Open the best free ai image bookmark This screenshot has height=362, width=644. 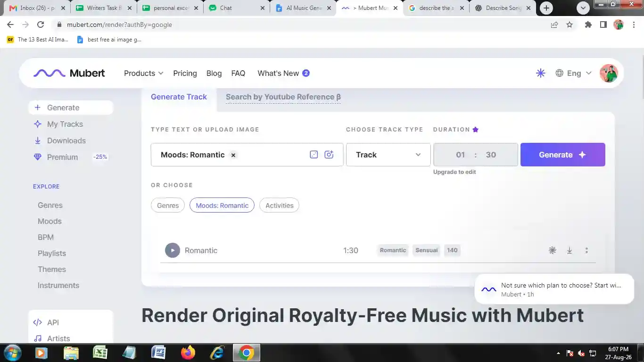pos(109,40)
